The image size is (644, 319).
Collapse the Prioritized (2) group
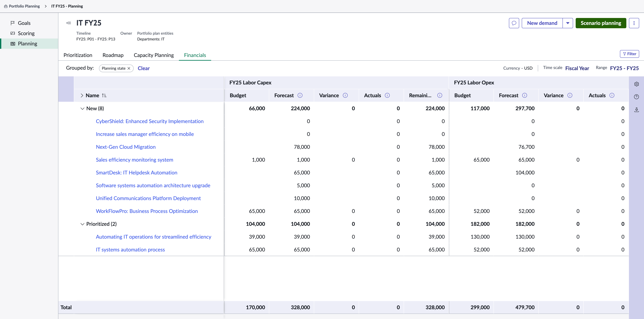click(x=82, y=224)
